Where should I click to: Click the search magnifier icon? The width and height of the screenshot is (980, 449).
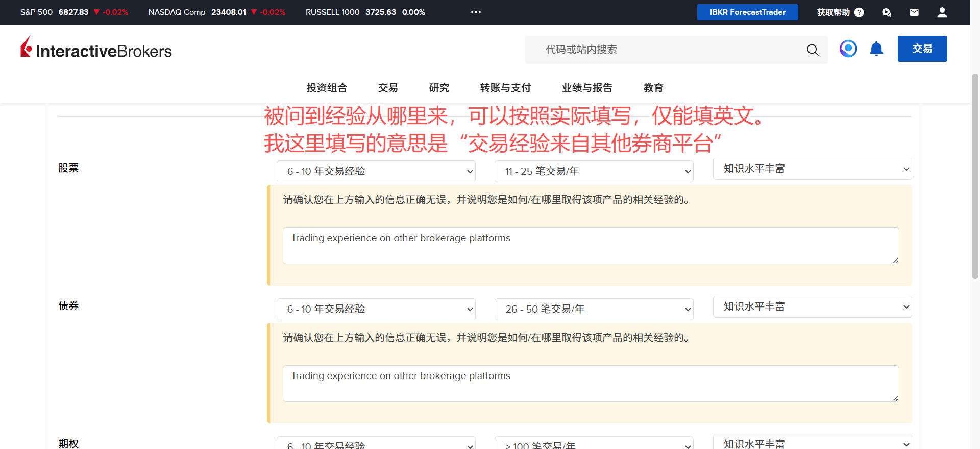pos(812,50)
